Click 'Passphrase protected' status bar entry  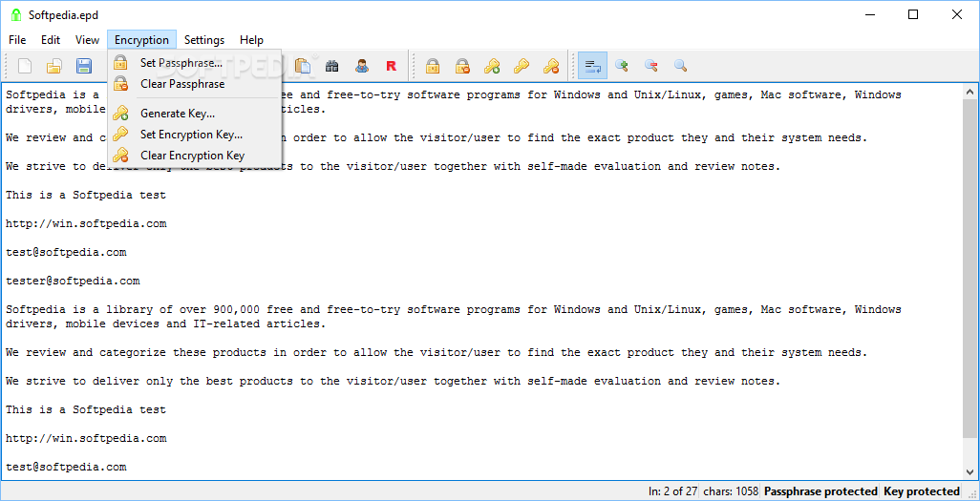click(x=820, y=491)
